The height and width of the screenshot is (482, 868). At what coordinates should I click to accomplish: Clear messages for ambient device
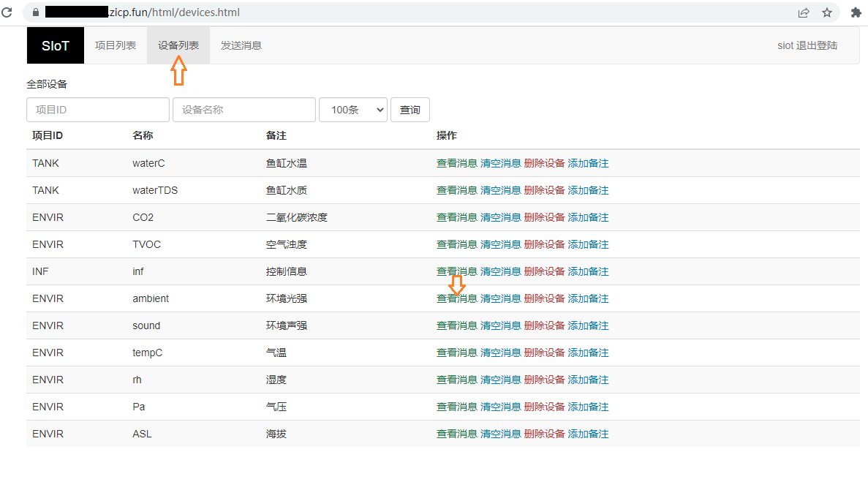point(500,299)
